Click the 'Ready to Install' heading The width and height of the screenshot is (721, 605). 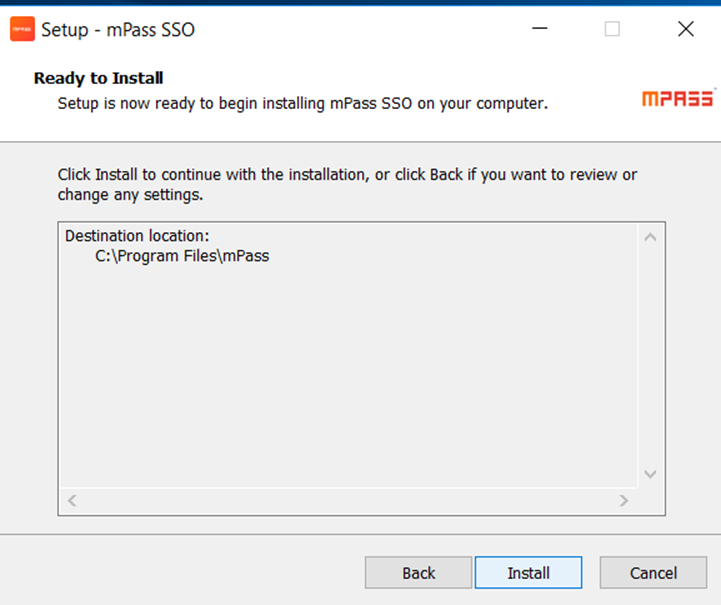98,78
